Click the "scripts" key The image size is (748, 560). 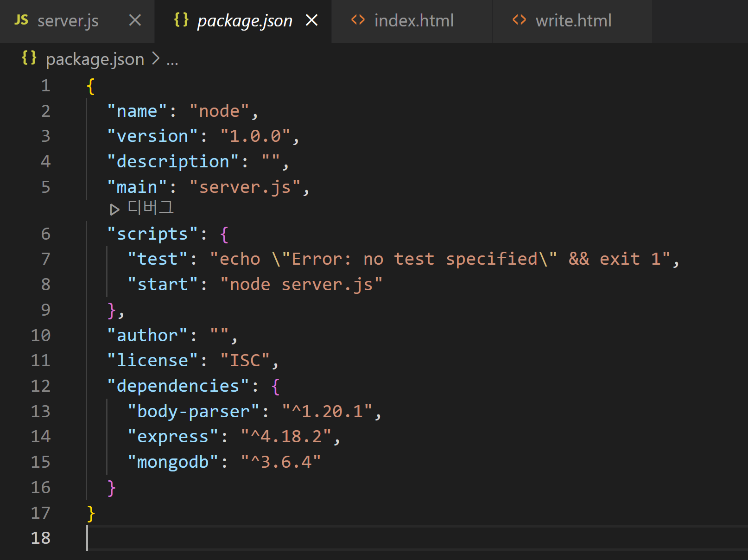point(152,234)
